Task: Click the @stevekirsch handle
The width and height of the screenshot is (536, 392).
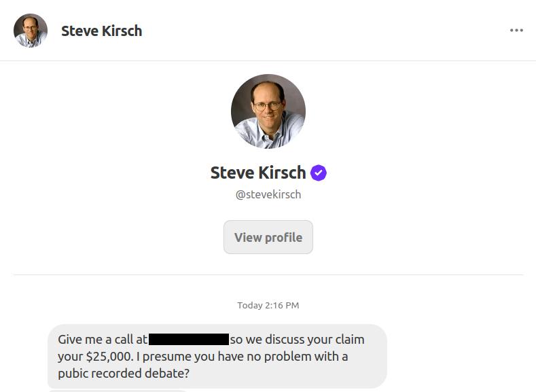Action: click(268, 194)
